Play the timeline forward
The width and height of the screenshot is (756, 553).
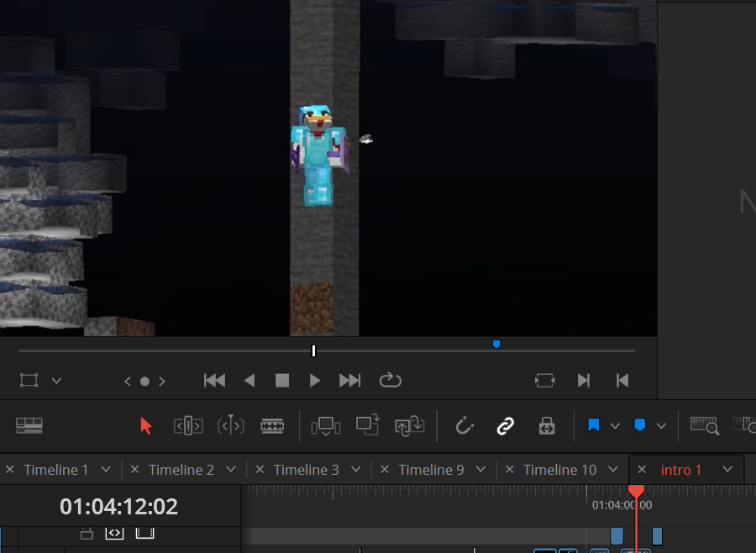(x=315, y=381)
